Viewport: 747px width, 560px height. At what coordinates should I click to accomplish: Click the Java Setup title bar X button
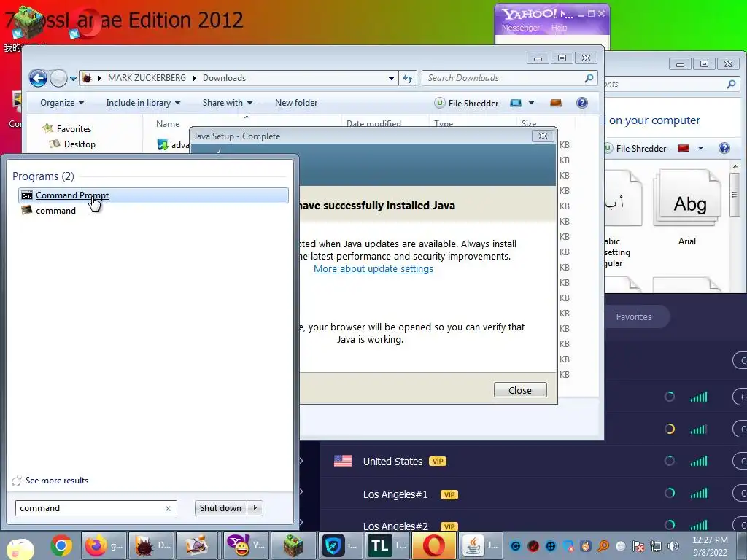point(543,136)
